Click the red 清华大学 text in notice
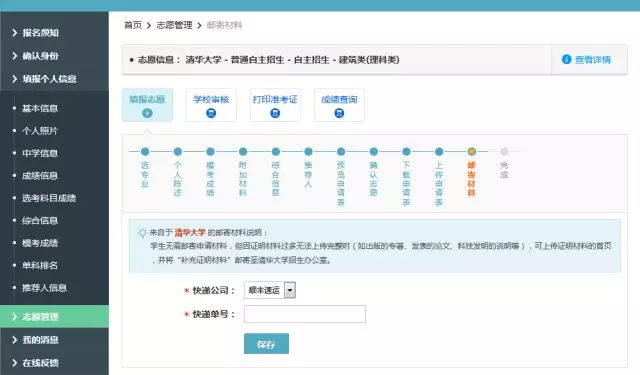This screenshot has width=640, height=375. point(190,233)
